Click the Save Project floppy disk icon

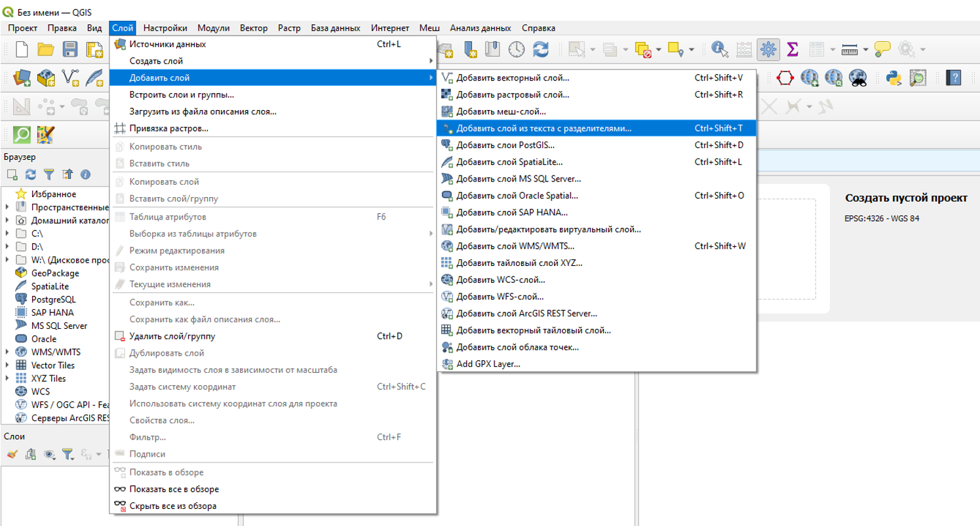[x=70, y=50]
